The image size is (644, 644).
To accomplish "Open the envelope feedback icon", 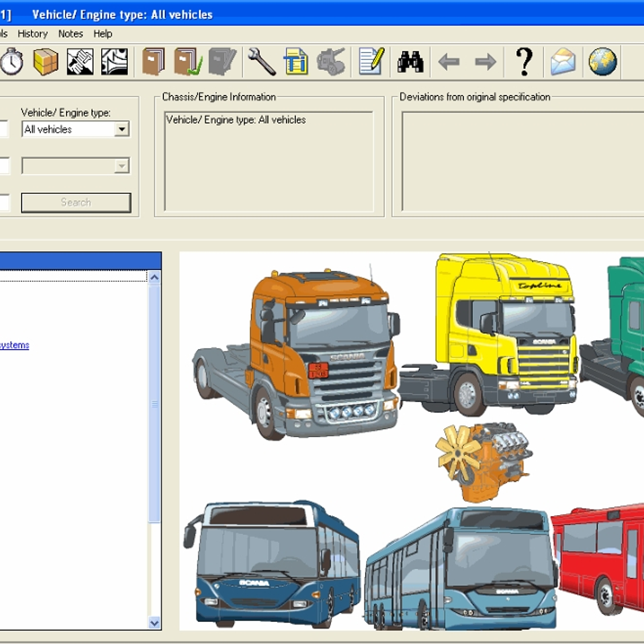I will point(563,61).
